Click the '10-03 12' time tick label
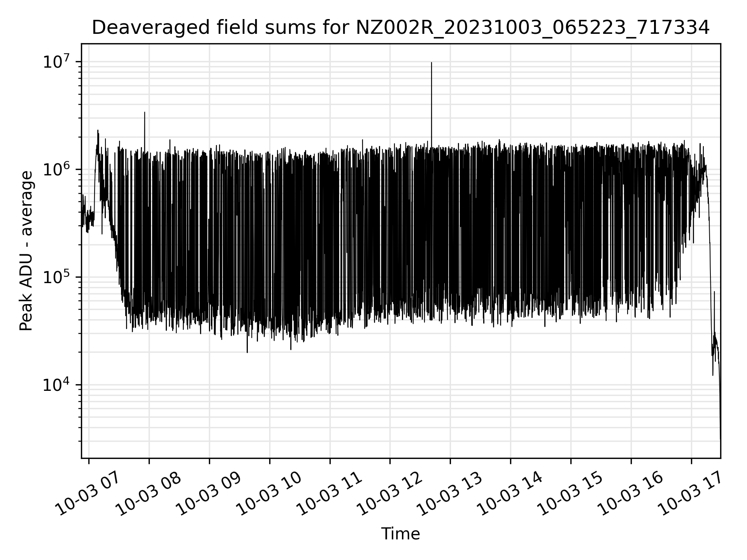This screenshot has width=747, height=560. tap(389, 493)
